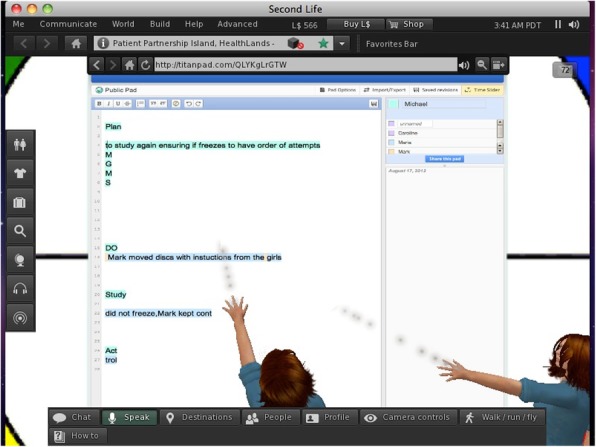Click the titanpad URL address field
Image resolution: width=596 pixels, height=447 pixels.
305,65
